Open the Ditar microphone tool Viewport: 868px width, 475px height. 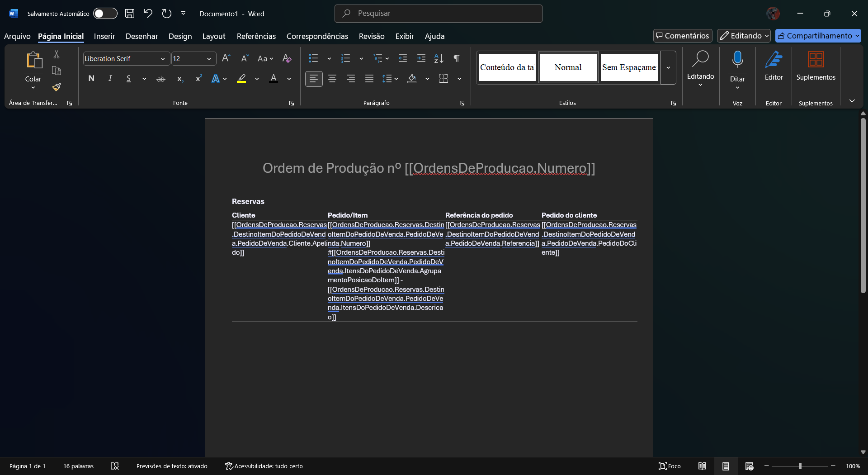click(x=737, y=59)
